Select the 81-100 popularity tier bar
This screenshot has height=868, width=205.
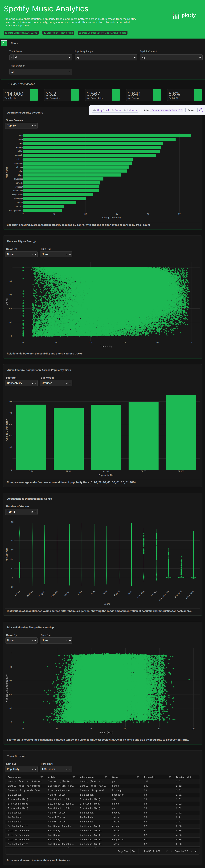[x=181, y=432]
